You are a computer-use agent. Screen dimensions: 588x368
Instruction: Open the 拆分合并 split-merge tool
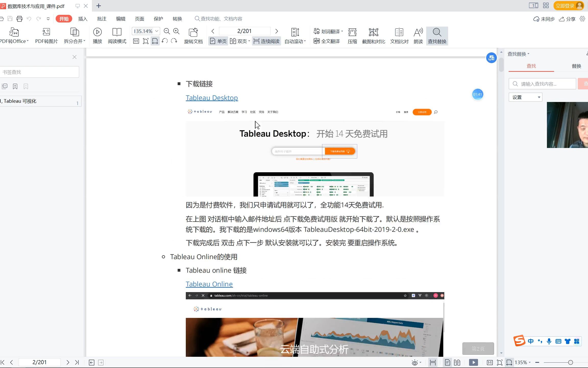(75, 36)
